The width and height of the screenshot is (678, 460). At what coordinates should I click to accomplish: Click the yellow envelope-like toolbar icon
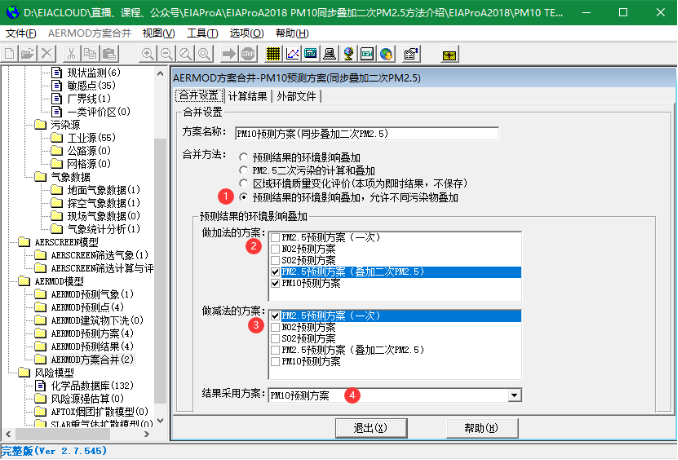coord(450,55)
